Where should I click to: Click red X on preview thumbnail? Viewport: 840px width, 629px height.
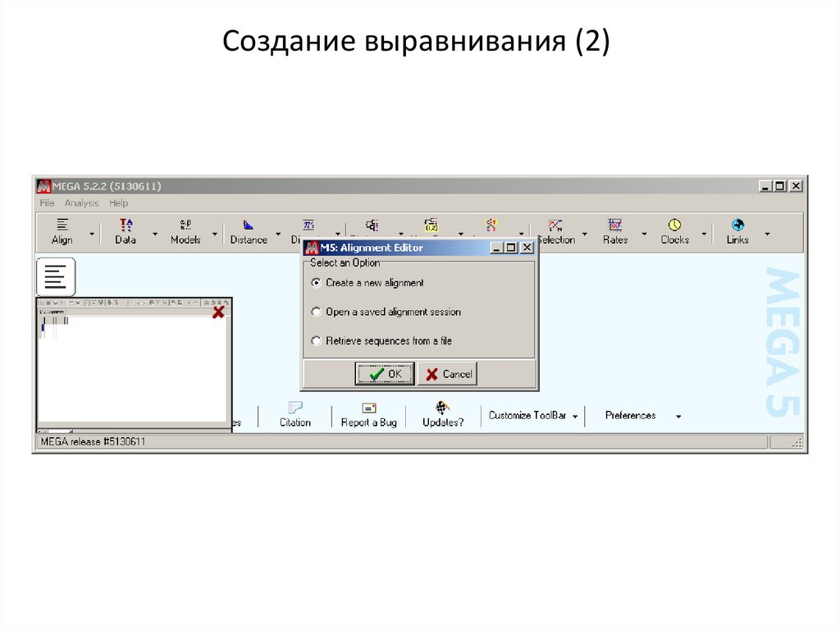click(x=218, y=312)
